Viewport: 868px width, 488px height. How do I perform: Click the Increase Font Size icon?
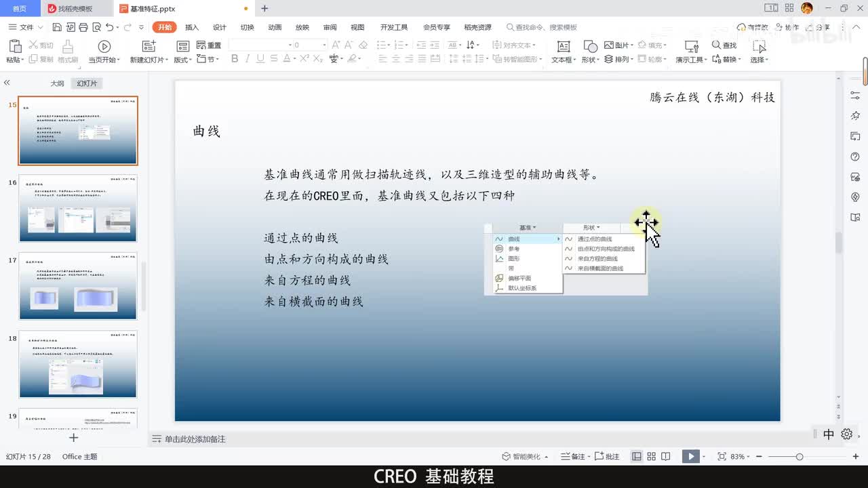click(336, 45)
